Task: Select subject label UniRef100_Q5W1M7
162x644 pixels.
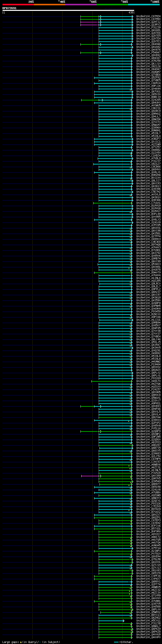Action: [x=148, y=125]
